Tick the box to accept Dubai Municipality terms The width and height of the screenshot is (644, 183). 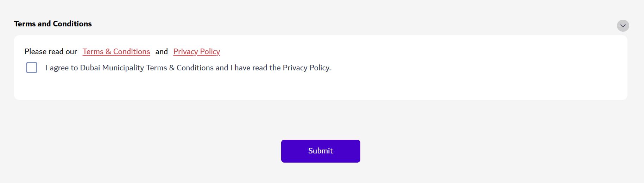[x=32, y=68]
